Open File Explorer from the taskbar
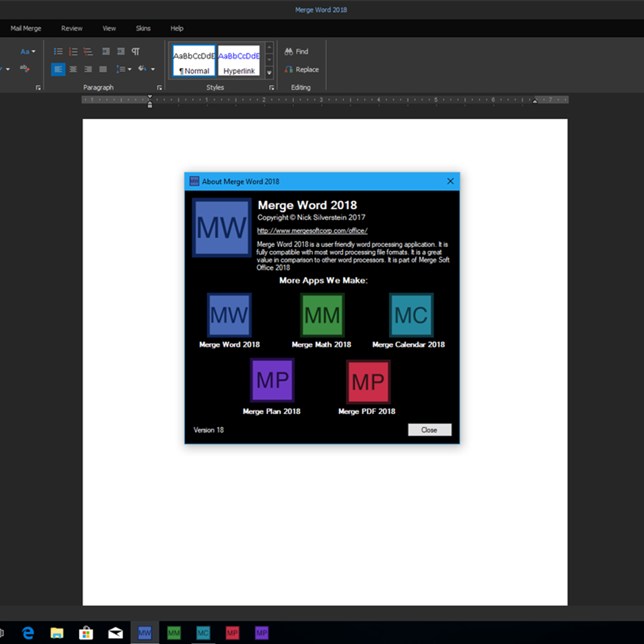Viewport: 644px width, 644px height. click(x=57, y=633)
